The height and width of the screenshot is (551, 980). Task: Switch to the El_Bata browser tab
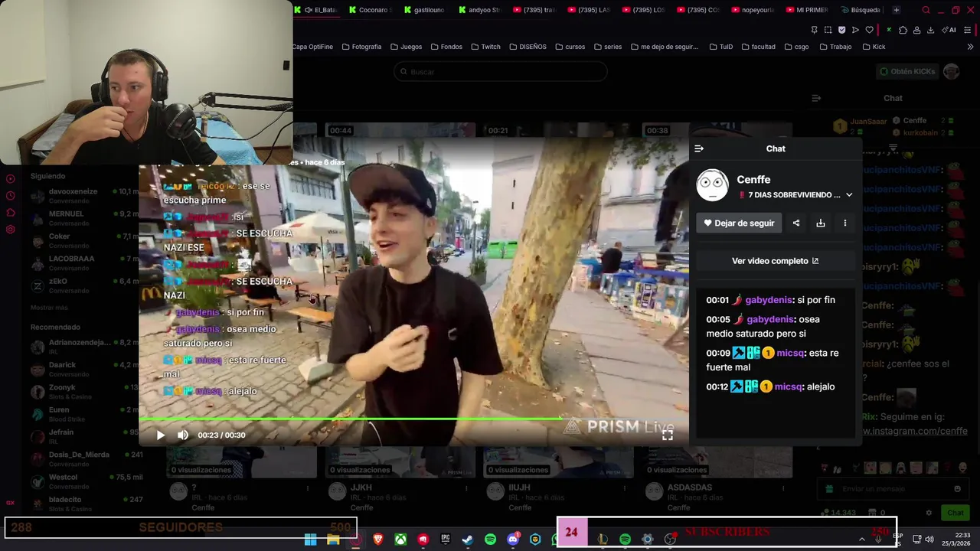pos(318,10)
